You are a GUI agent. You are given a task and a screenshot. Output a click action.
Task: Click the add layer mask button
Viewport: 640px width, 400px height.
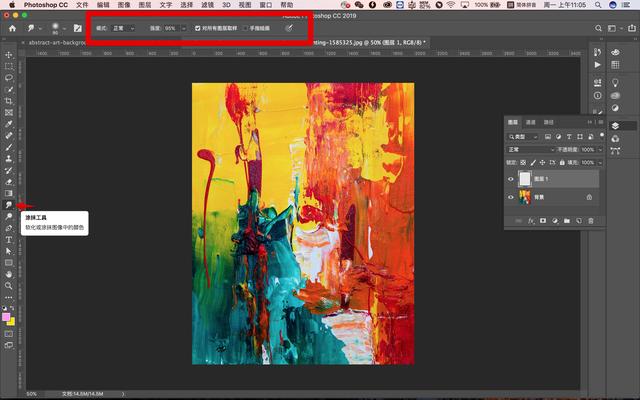tap(543, 220)
